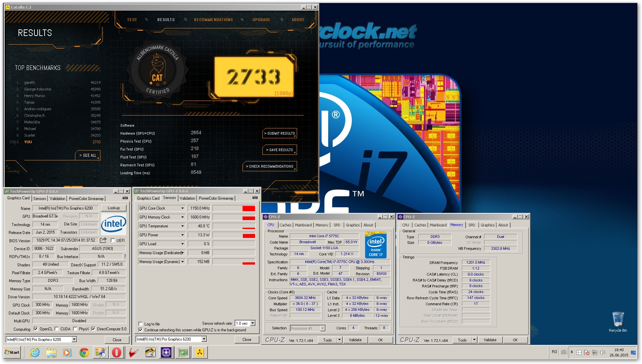Screen dimensions: 642x364
Task: Enable the Log to file checkbox
Action: pos(140,324)
